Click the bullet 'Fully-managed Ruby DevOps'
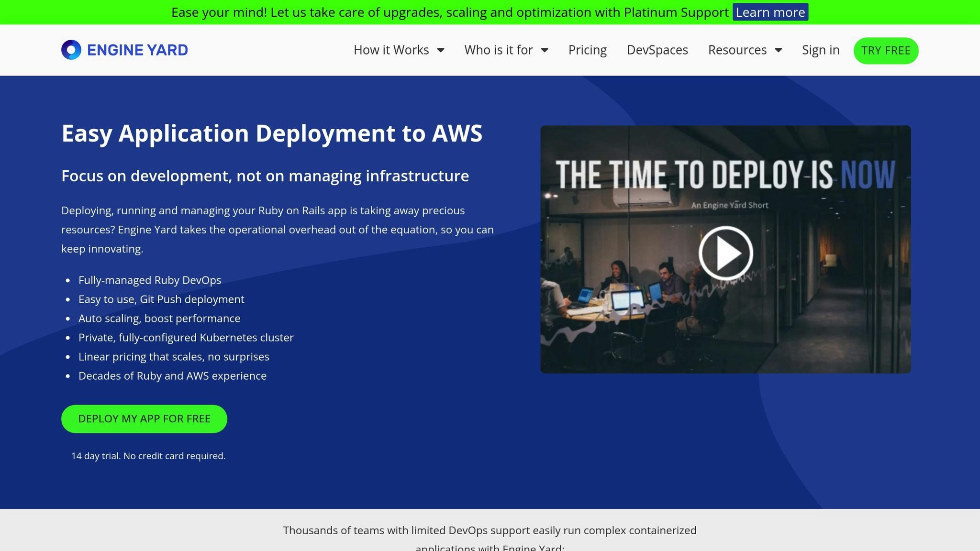Screen dimensions: 980x551 pyautogui.click(x=150, y=280)
